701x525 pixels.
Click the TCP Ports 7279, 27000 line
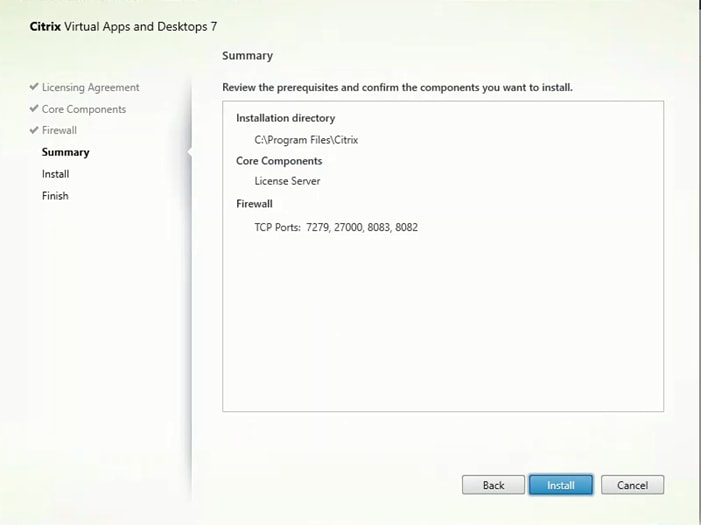336,227
